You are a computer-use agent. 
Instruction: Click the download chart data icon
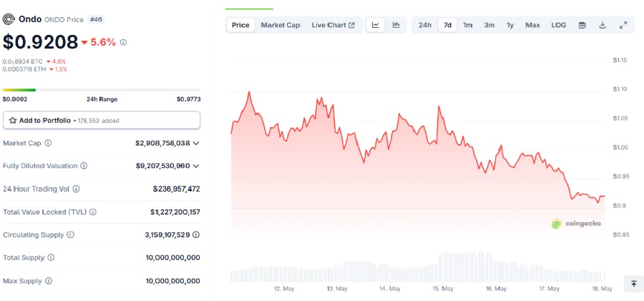click(x=602, y=25)
